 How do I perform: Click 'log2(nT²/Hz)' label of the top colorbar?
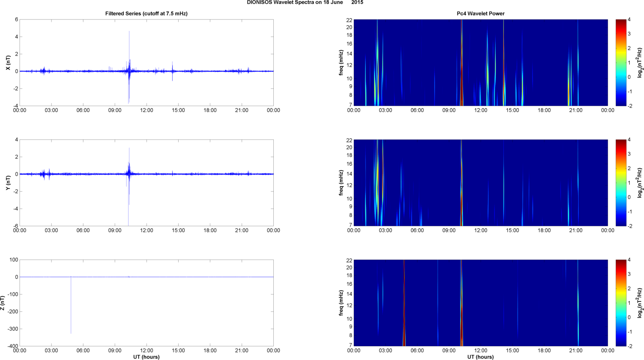click(x=640, y=63)
